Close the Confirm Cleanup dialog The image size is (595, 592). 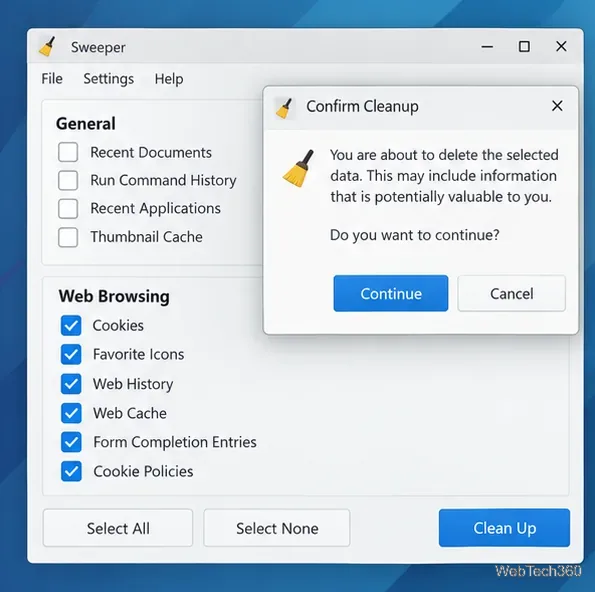(x=557, y=106)
